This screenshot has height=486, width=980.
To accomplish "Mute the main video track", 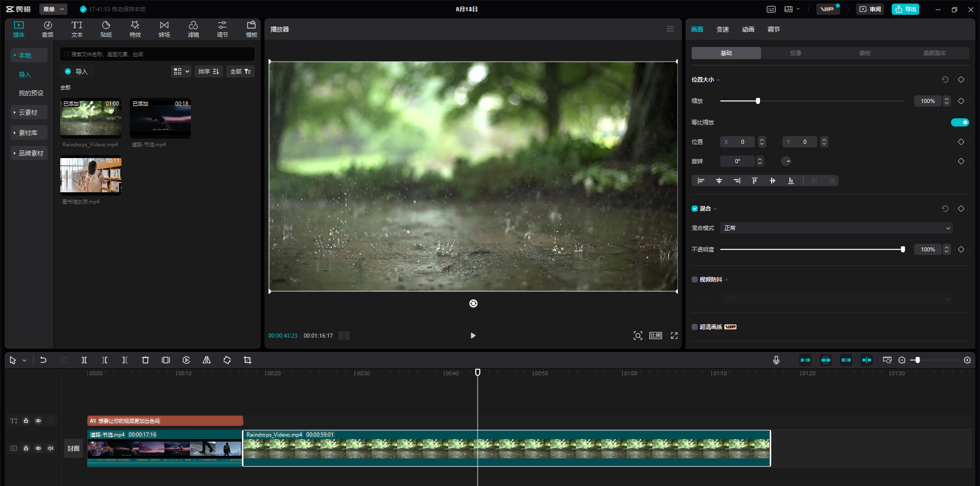I will 51,448.
